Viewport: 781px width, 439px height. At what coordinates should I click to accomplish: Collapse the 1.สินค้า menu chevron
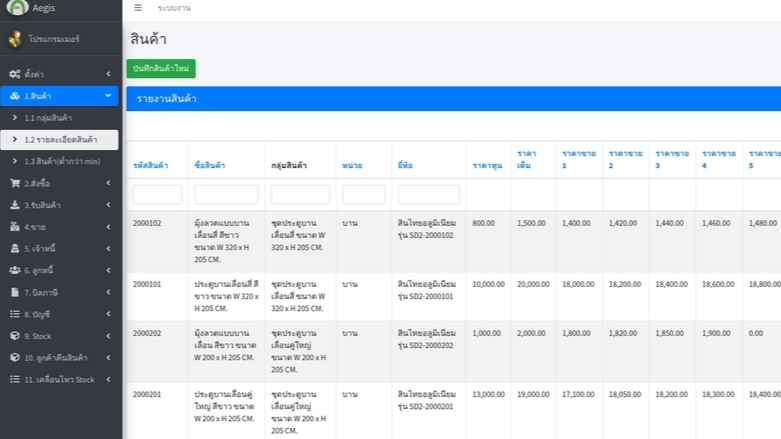point(108,96)
